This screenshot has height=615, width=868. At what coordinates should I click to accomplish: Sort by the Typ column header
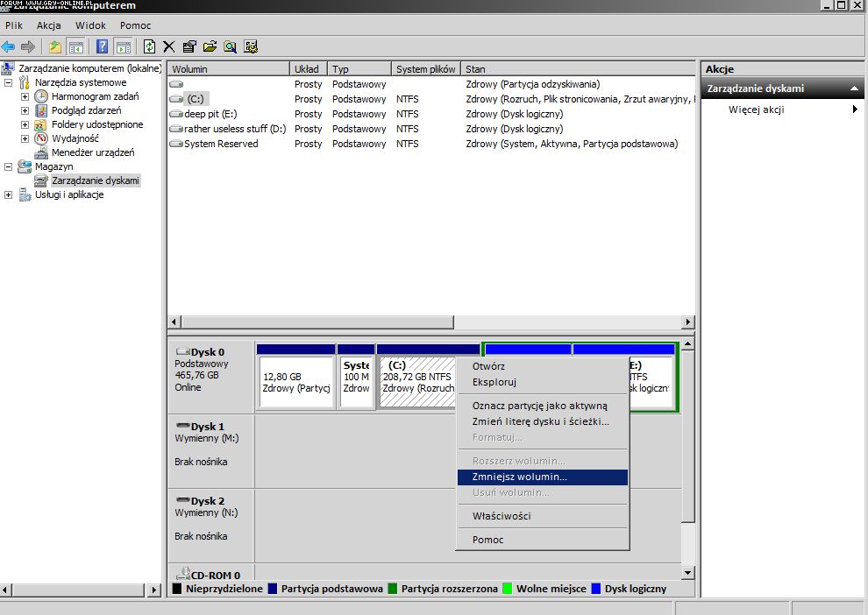(359, 69)
